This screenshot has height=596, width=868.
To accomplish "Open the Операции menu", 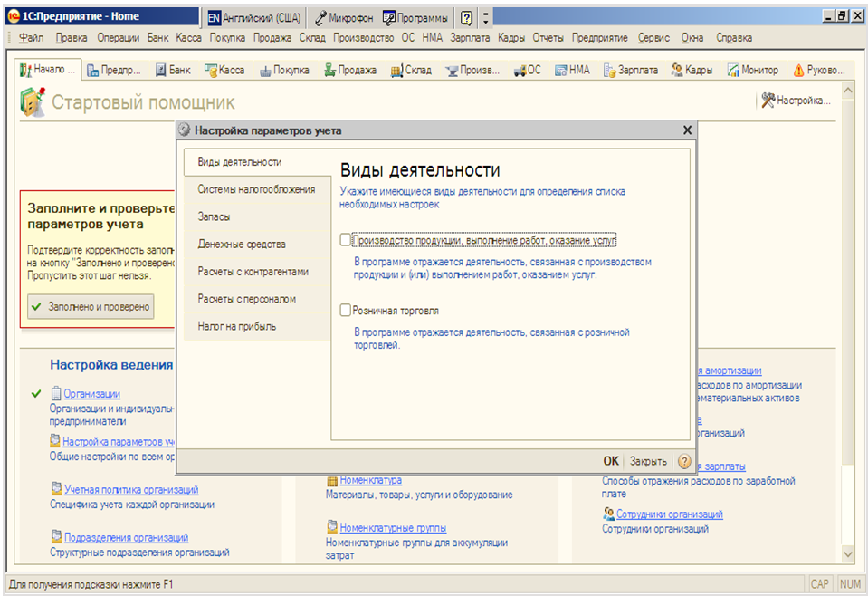I will (x=118, y=38).
